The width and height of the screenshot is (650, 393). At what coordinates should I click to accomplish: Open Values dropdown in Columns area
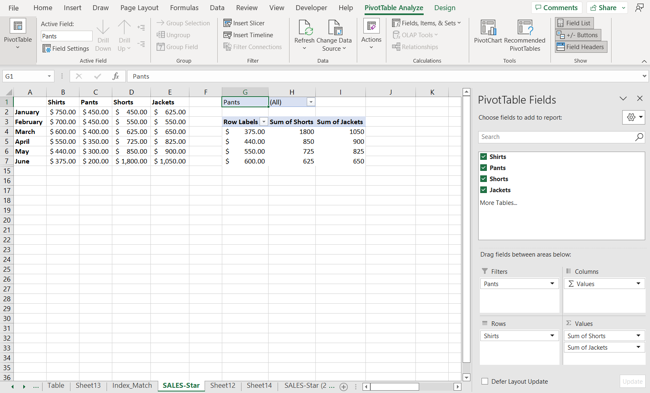click(x=638, y=284)
